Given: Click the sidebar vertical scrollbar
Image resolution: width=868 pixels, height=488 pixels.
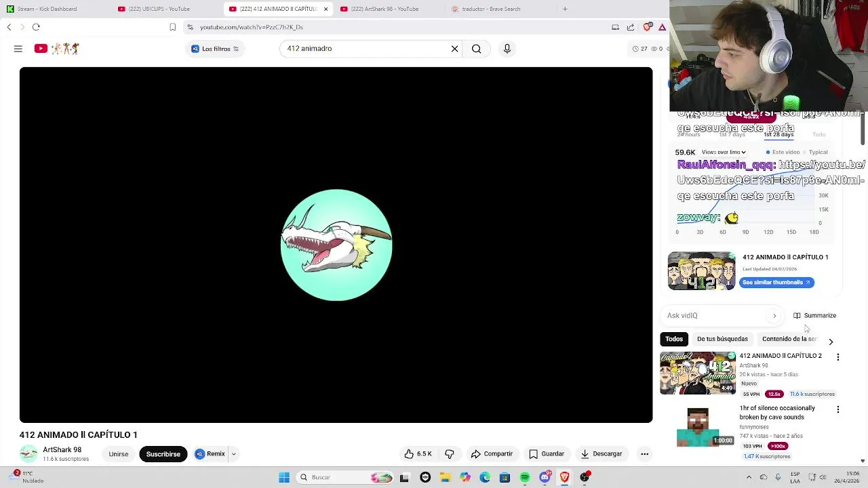Looking at the screenshot, I should tap(862, 129).
